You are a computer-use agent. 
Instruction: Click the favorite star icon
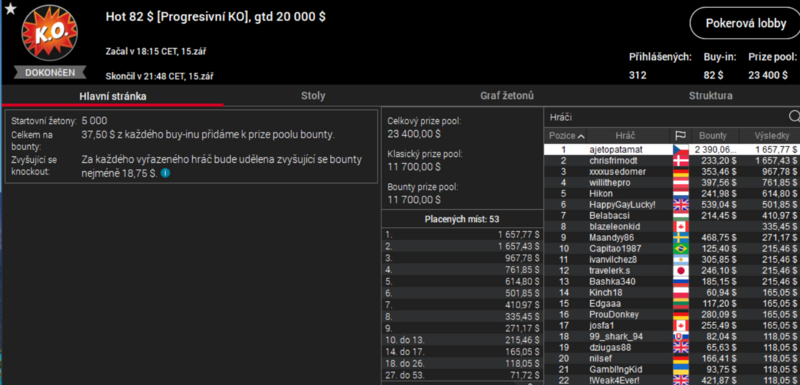point(10,9)
